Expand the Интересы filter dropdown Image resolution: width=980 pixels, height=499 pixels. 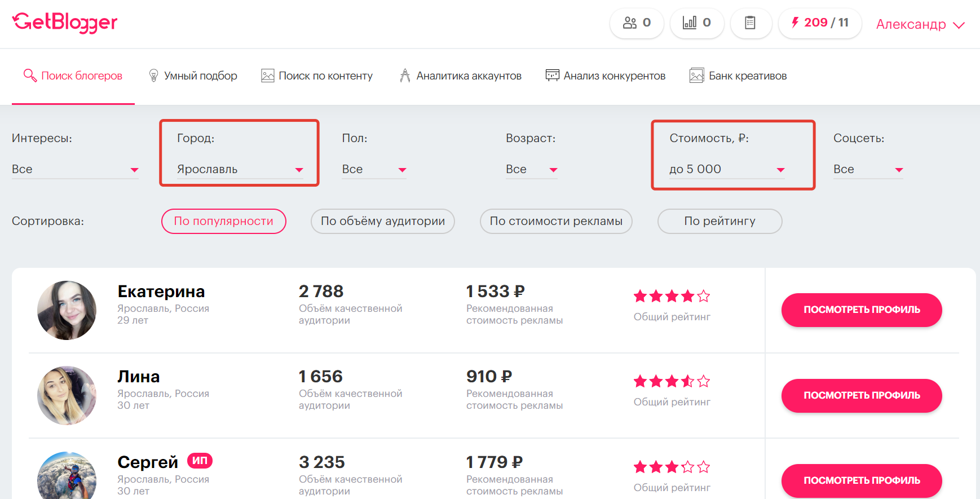(x=75, y=169)
